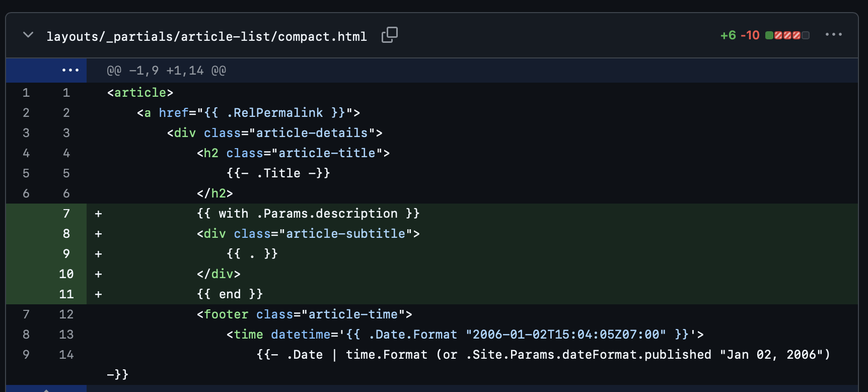Viewport: 868px width, 392px height.
Task: Click the plus marker on line 10
Action: [98, 274]
